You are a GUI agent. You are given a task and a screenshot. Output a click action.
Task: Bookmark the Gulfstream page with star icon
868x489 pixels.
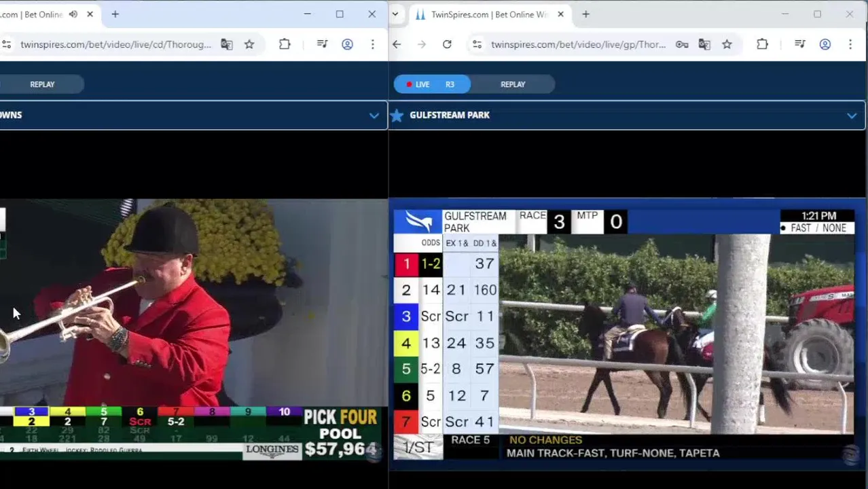[x=727, y=44]
